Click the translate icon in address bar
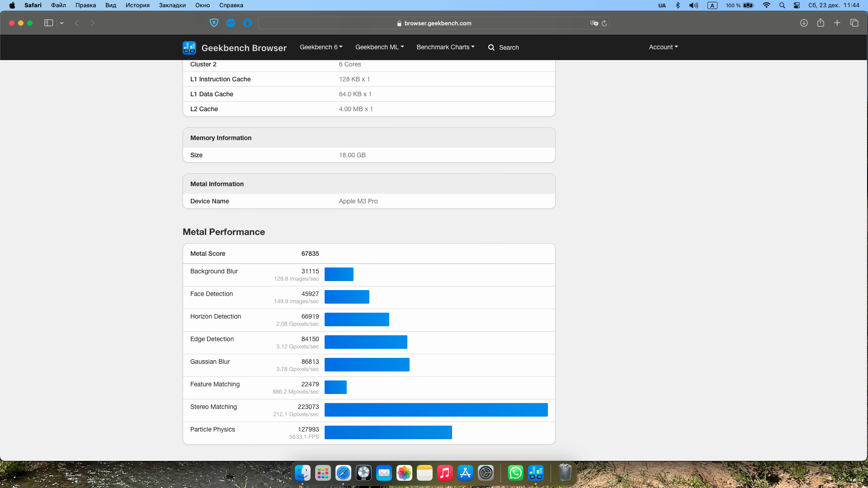The image size is (868, 488). click(x=594, y=23)
